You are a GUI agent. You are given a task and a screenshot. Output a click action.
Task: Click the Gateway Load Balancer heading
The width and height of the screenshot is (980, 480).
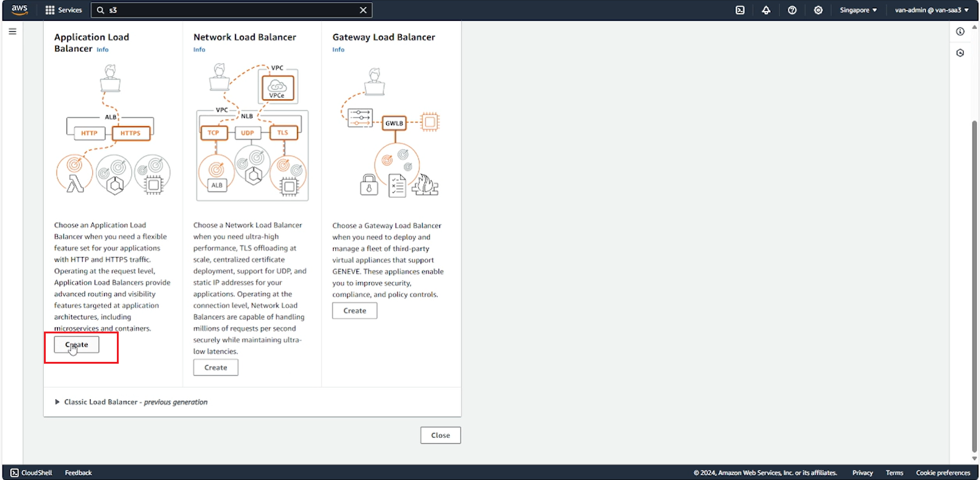point(384,37)
